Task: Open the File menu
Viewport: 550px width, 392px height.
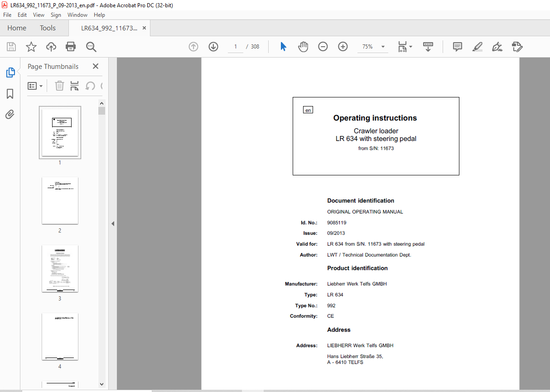Action: point(7,15)
